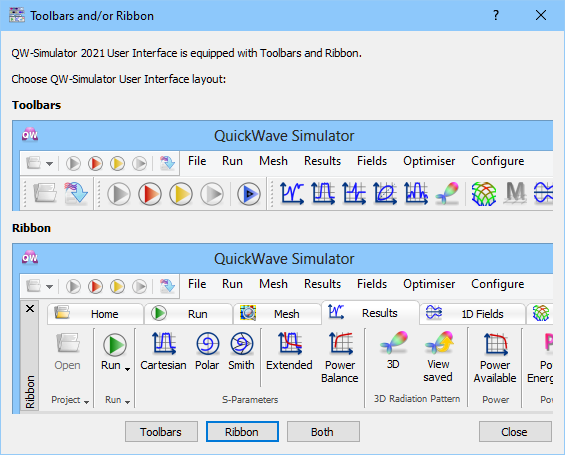Click the Cartesian S-Parameters icon
The height and width of the screenshot is (455, 565).
(164, 343)
